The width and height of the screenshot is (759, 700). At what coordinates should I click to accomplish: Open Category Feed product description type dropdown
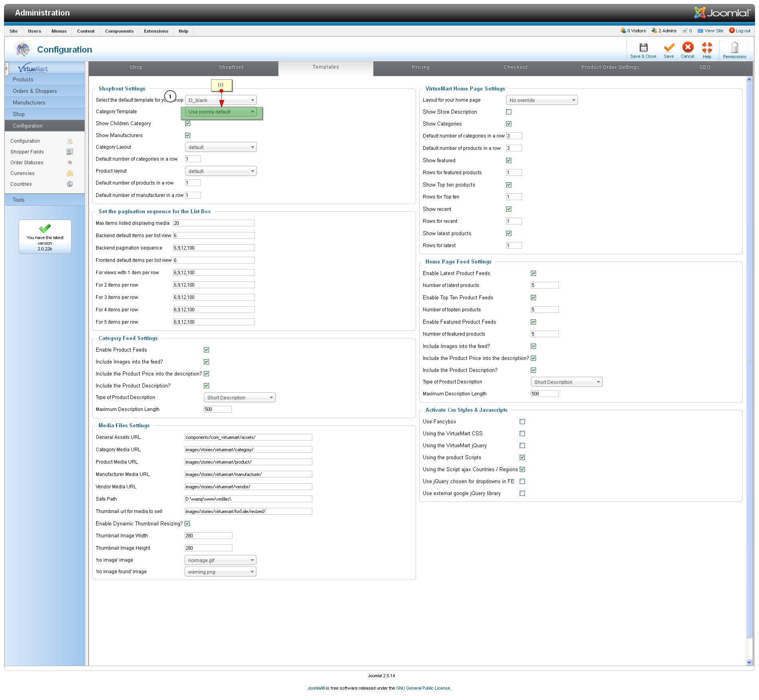point(240,398)
